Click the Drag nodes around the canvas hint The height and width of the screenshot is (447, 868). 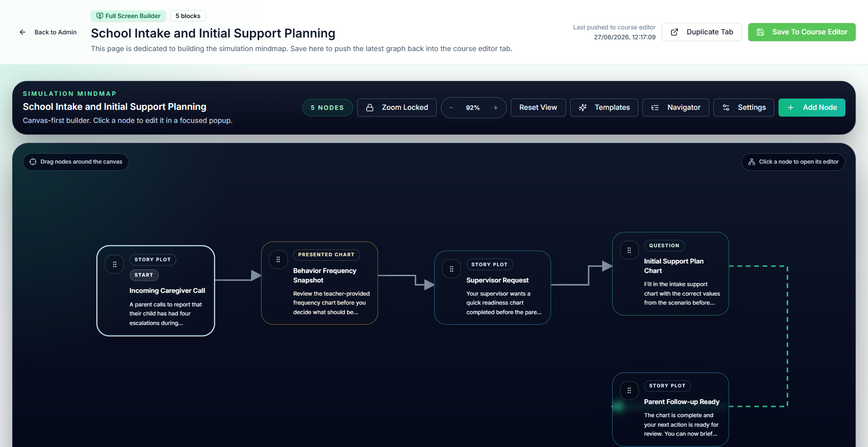[76, 162]
